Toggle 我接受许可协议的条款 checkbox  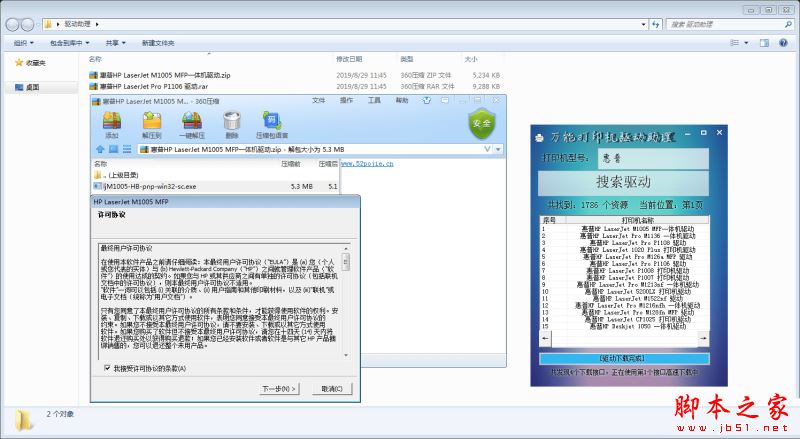click(x=108, y=368)
